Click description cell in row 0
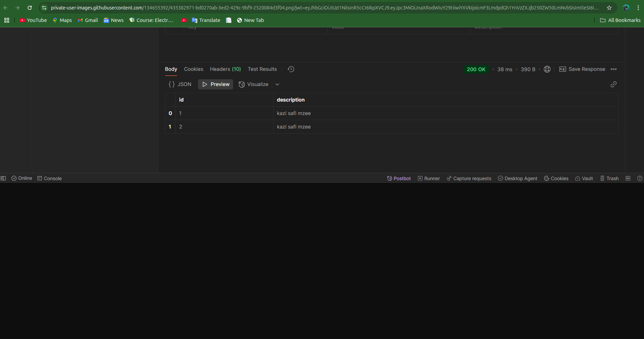 click(446, 113)
